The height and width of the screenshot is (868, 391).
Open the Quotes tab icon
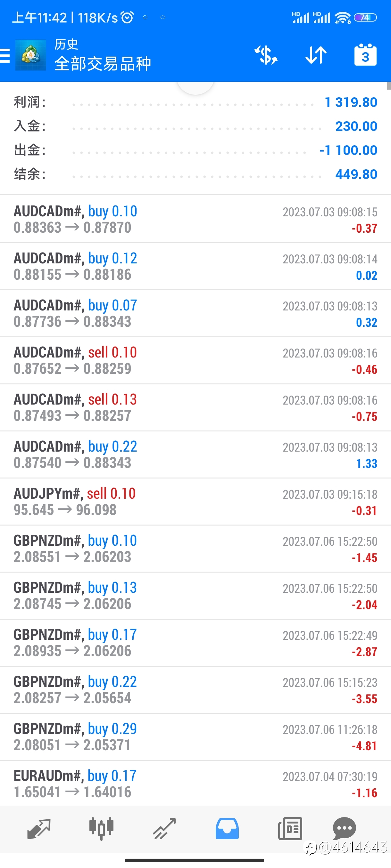[39, 829]
